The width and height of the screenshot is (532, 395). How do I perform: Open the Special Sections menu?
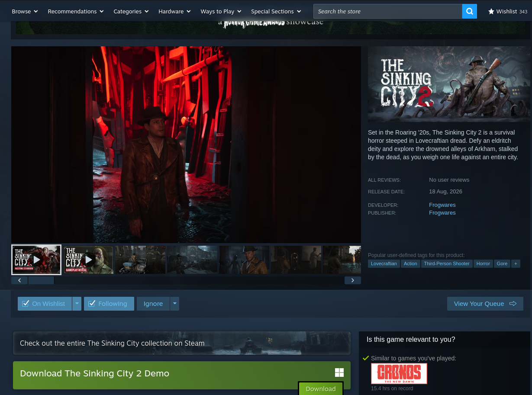[x=276, y=12]
